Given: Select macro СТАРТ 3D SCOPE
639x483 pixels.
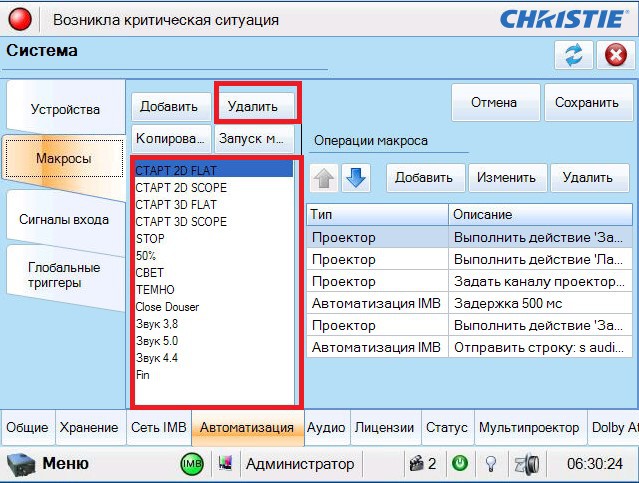Looking at the screenshot, I should (214, 221).
